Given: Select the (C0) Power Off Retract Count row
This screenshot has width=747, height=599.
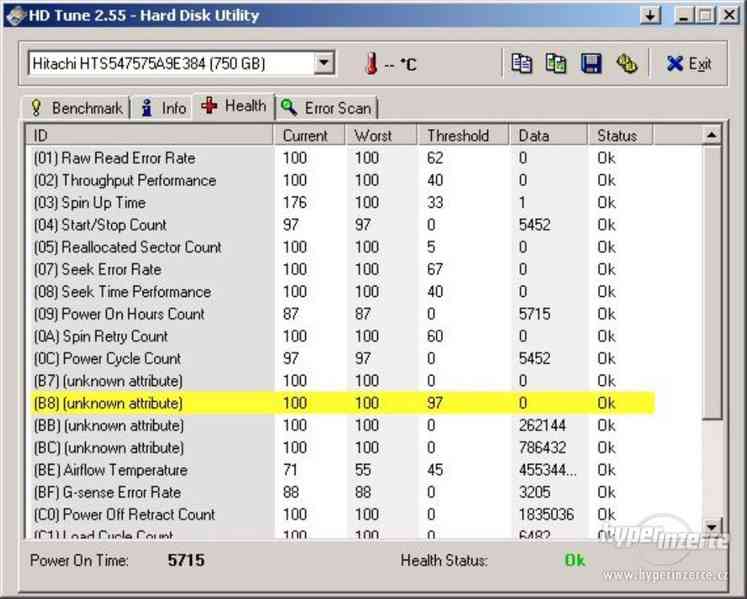Looking at the screenshot, I should [341, 515].
